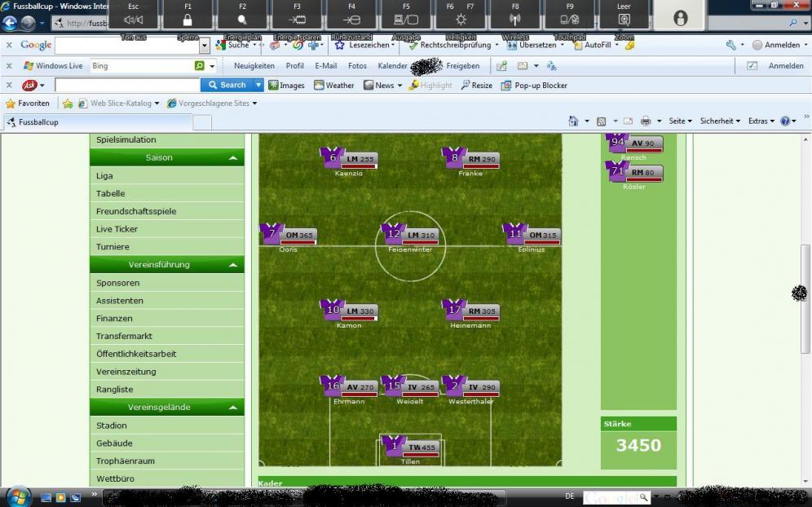Open the Tabelle link
812x507 pixels.
tap(111, 193)
